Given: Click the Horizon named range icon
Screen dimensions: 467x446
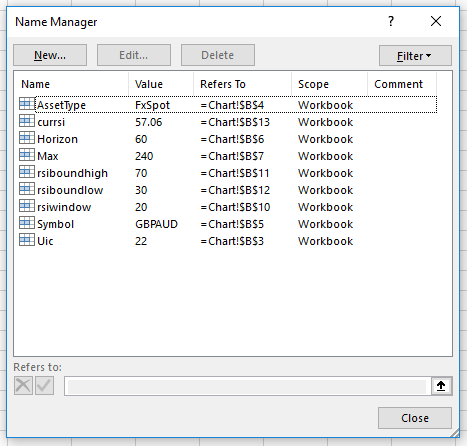Looking at the screenshot, I should 27,138.
